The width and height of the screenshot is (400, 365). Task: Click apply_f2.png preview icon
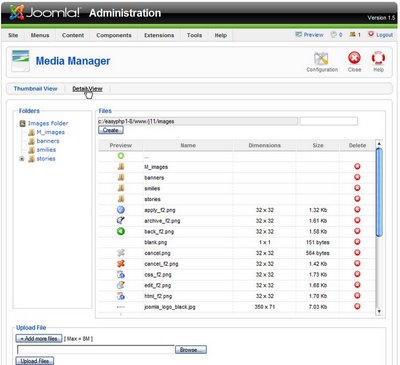pos(121,210)
